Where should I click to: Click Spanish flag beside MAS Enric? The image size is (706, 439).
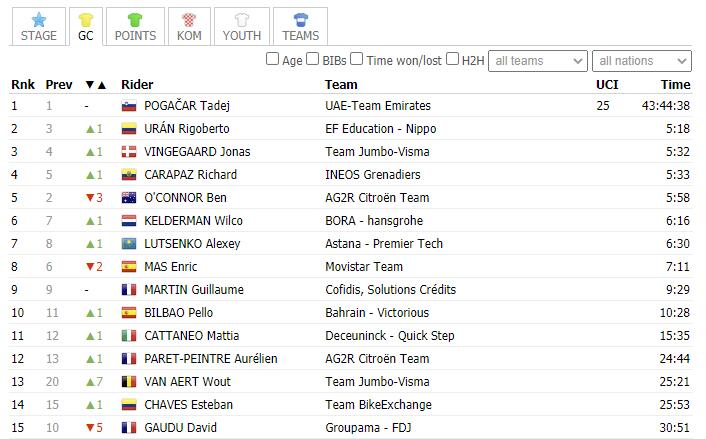(x=129, y=267)
